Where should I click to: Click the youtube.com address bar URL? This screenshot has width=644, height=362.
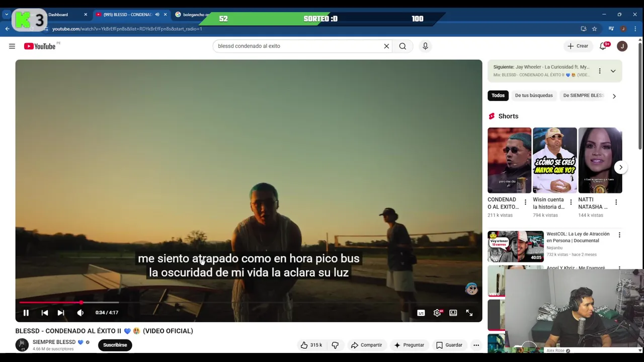point(127,29)
